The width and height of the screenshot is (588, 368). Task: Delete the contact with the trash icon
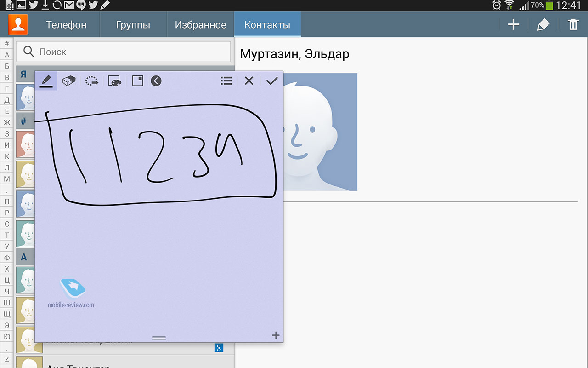coord(573,24)
